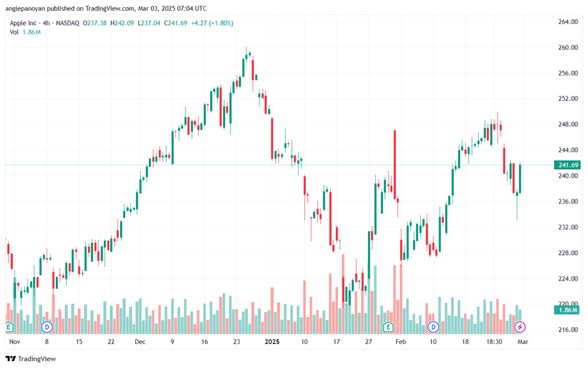Click the earnings E marker before Feb
This screenshot has height=368, width=588.
[x=388, y=327]
